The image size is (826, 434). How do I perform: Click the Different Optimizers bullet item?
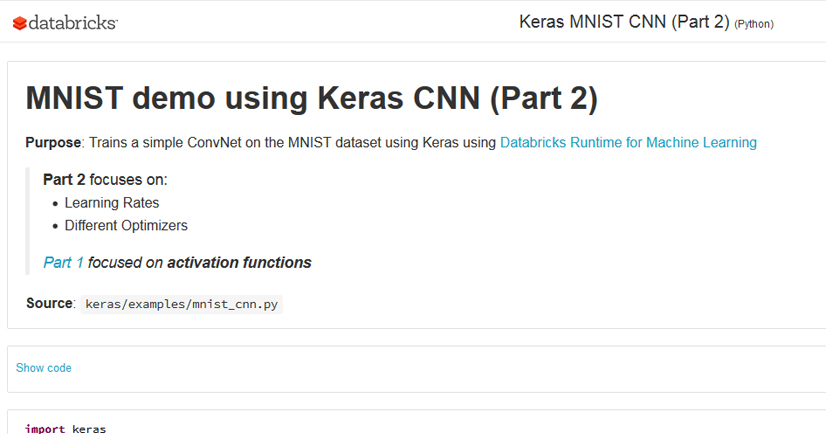(x=126, y=225)
